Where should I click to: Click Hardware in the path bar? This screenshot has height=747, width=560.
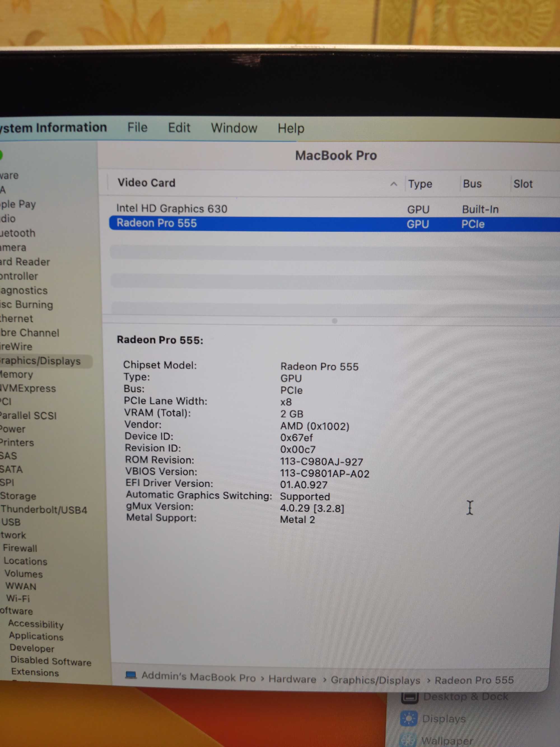pyautogui.click(x=292, y=679)
